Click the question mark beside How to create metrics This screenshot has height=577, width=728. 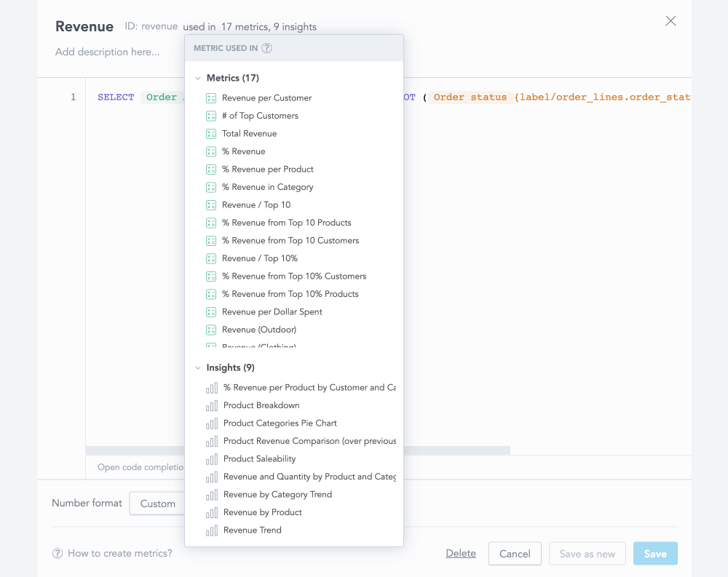click(57, 553)
